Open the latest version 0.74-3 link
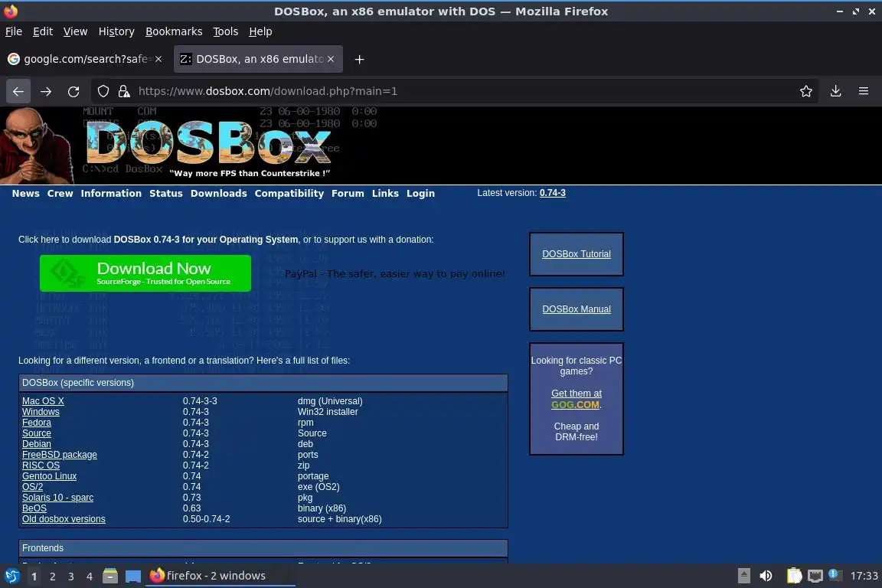The width and height of the screenshot is (882, 588). (x=552, y=193)
